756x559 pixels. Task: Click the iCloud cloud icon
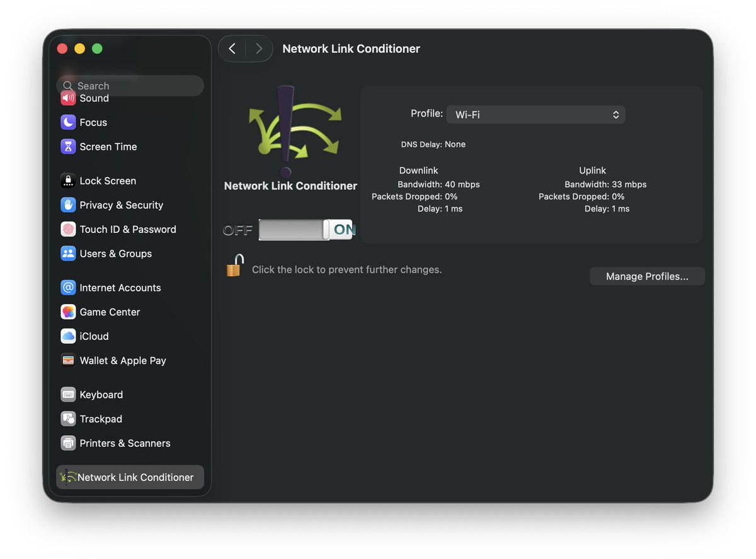[x=68, y=336]
